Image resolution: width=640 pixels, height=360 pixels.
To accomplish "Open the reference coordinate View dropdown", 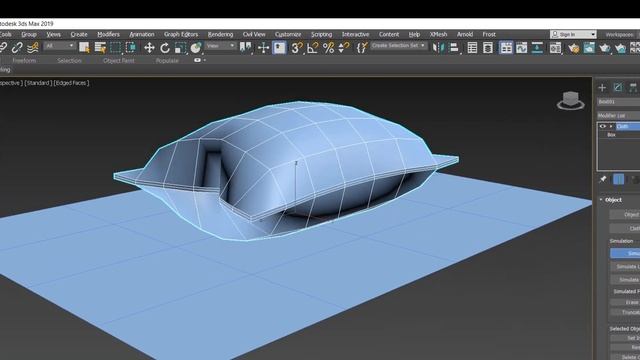I will 220,46.
